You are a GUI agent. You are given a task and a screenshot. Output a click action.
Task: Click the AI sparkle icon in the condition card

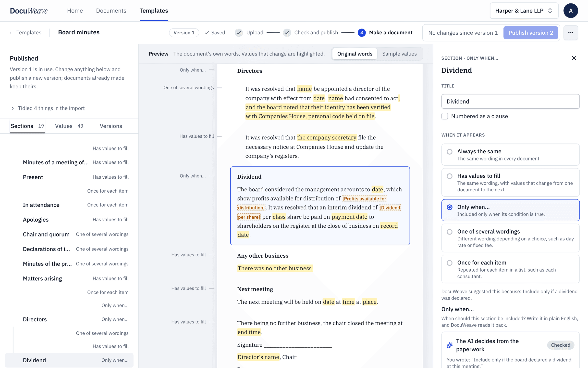(x=450, y=345)
